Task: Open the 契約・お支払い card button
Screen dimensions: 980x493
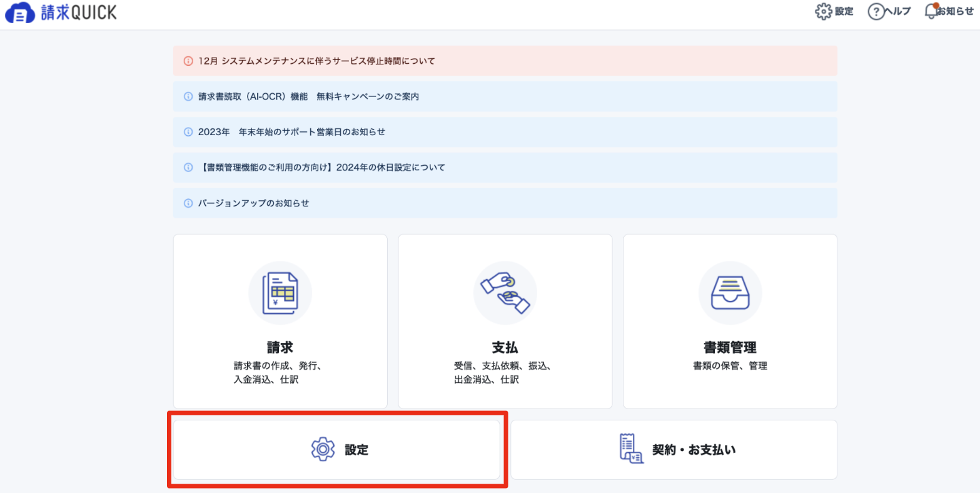Action: coord(674,450)
